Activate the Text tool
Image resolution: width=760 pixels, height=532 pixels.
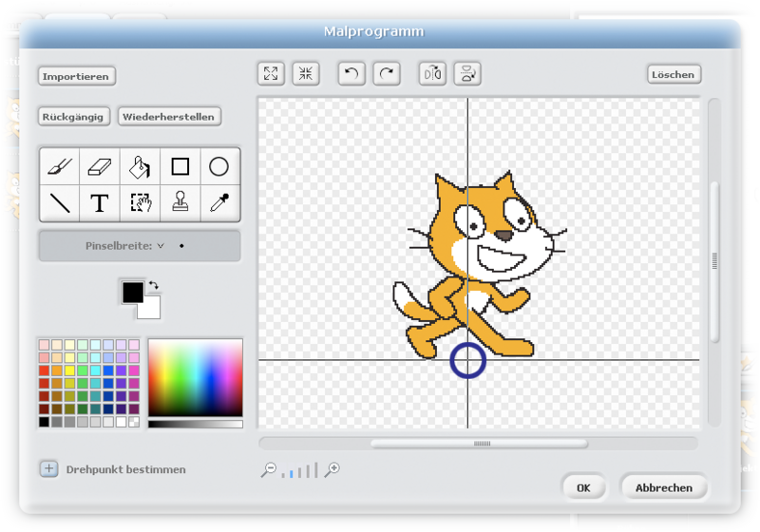[100, 202]
